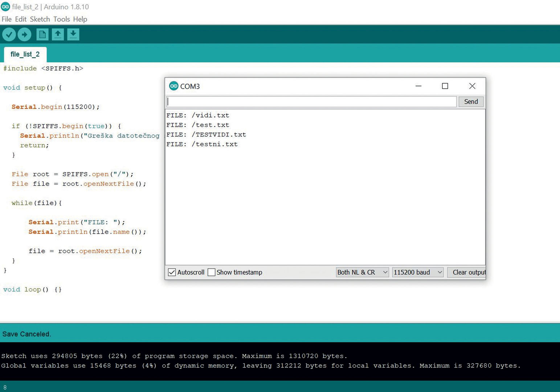Click the Clear output button
Viewport: 560px width, 392px height.
468,272
